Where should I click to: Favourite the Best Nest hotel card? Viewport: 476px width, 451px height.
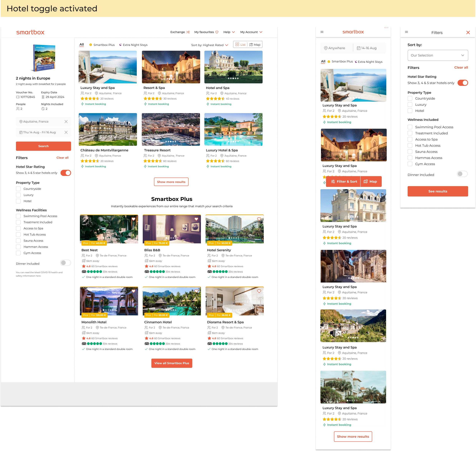134,219
